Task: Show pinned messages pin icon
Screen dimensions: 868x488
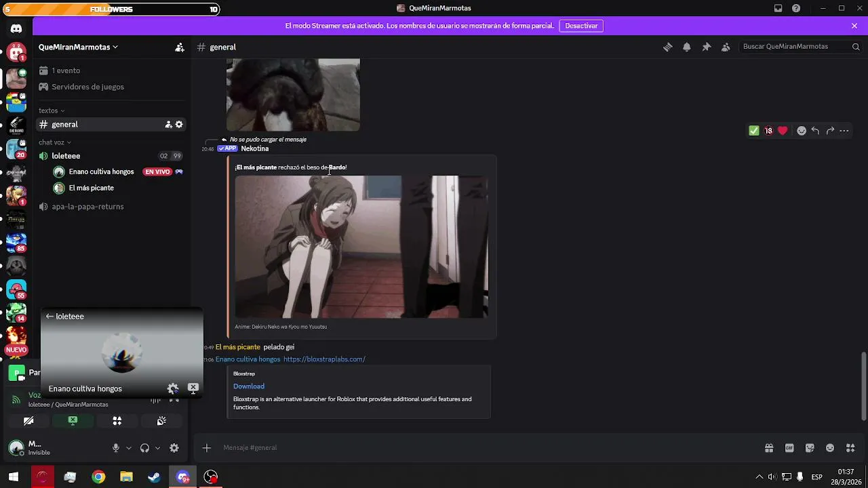Action: pyautogui.click(x=706, y=47)
